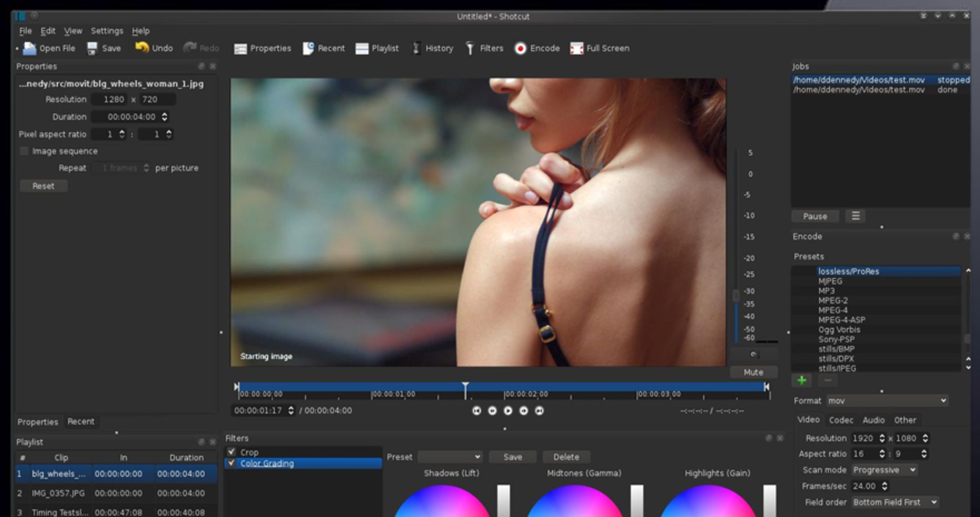
Task: Adjust the current timecode stepper
Action: pos(290,411)
